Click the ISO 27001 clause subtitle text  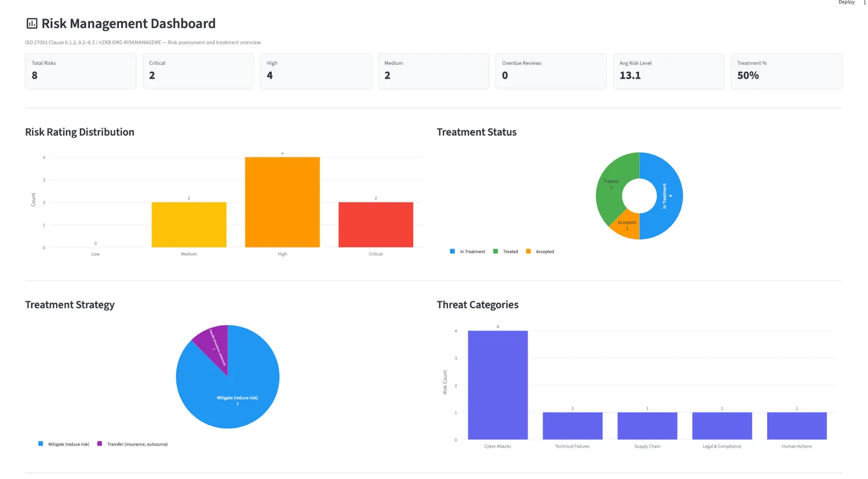pyautogui.click(x=143, y=42)
